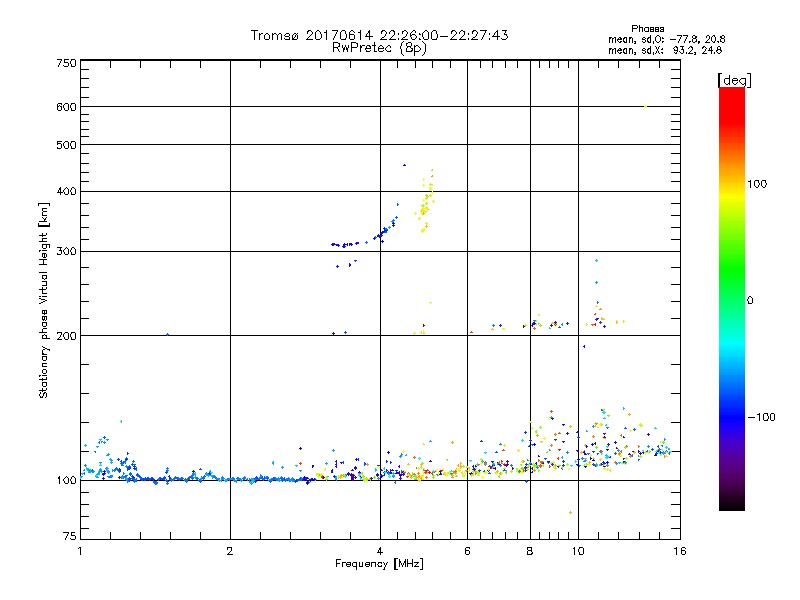The height and width of the screenshot is (600, 800).
Task: Click the isolated blue data point at 200 km near 1.5 MHz
Action: pos(167,334)
